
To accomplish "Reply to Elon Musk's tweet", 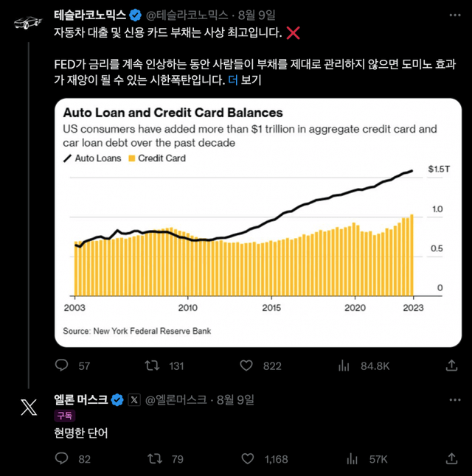I will coord(63,458).
